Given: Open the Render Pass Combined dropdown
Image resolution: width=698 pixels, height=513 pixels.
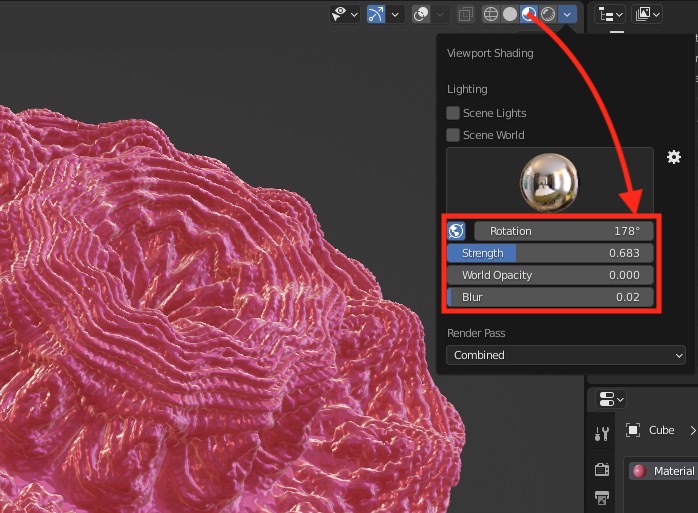Looking at the screenshot, I should (565, 355).
